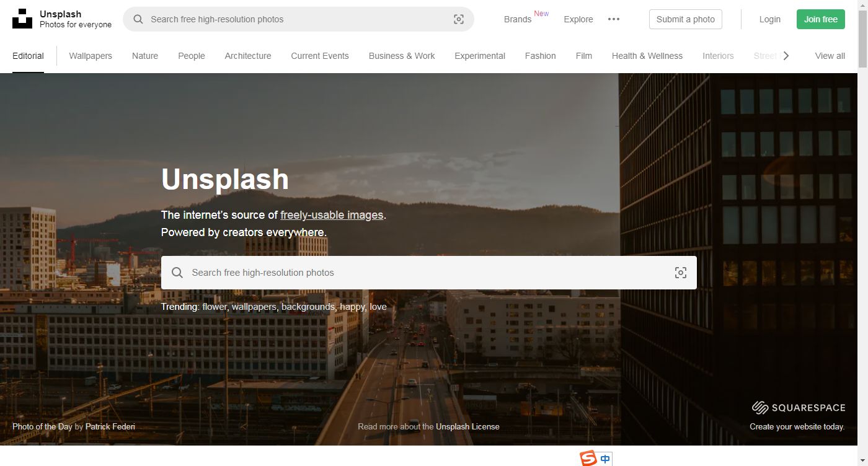Open the Unsplash License link
Screen dimensions: 868x466
[467, 426]
